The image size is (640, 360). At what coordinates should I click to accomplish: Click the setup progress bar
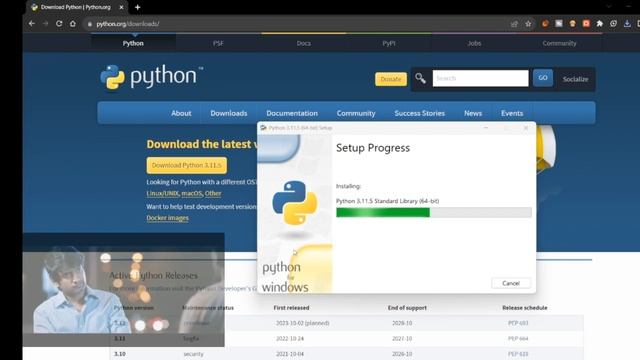pyautogui.click(x=433, y=212)
